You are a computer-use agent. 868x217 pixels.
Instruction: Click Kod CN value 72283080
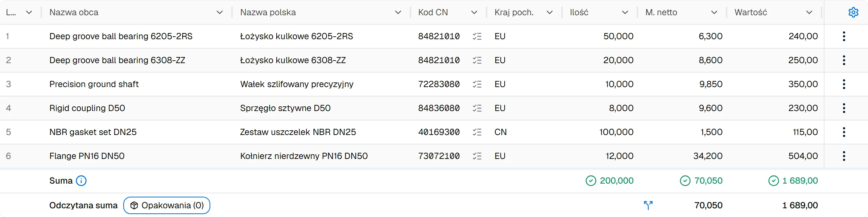[x=439, y=84]
